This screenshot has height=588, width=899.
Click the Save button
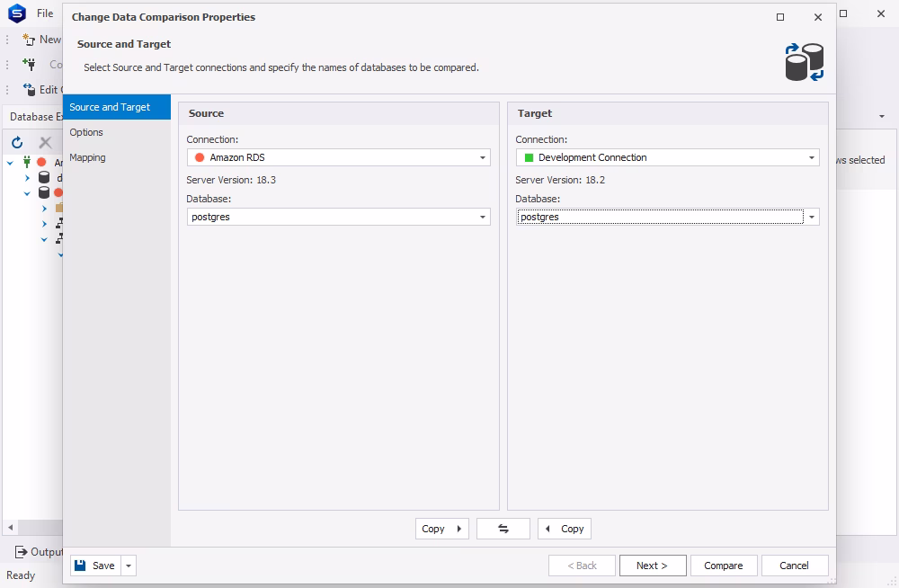(96, 566)
